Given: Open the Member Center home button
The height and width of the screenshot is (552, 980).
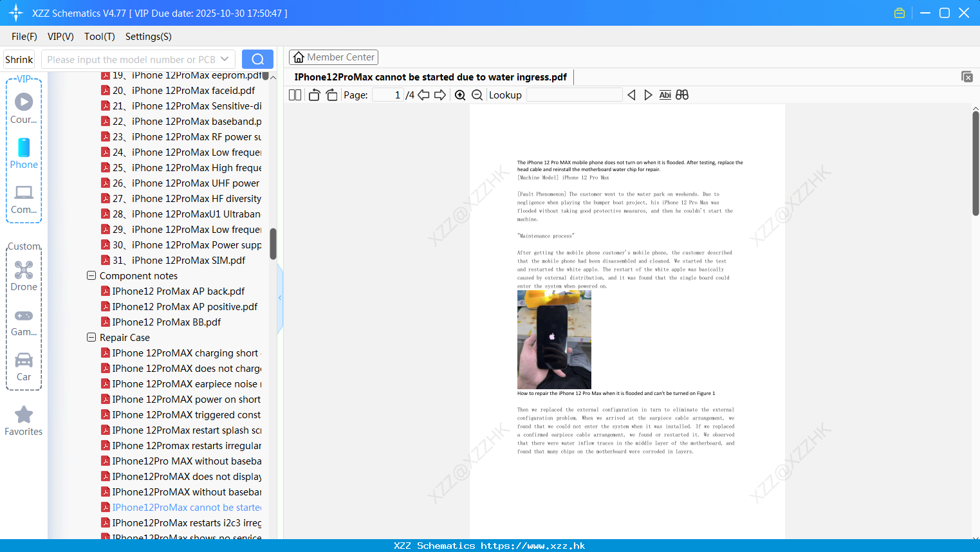Looking at the screenshot, I should pos(333,57).
